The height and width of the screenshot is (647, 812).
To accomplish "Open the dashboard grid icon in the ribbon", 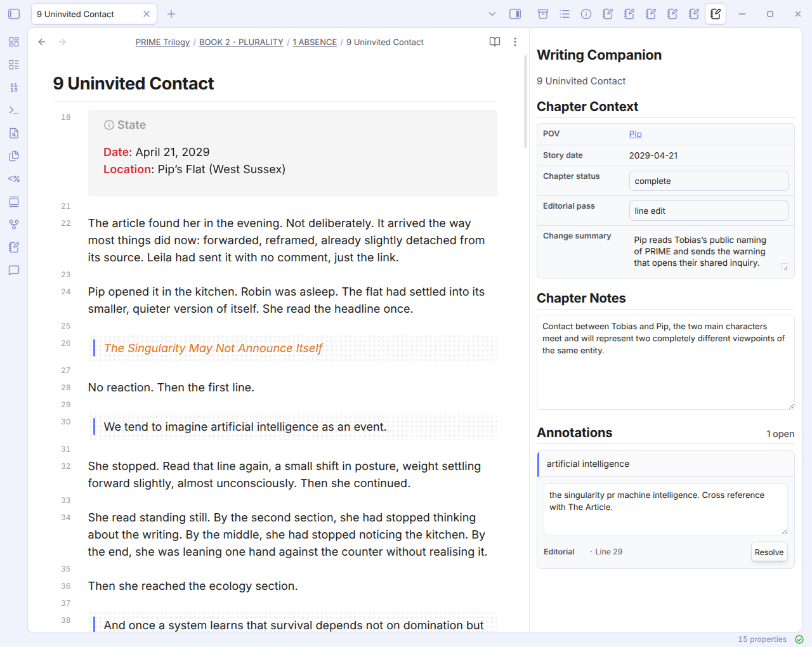I will (14, 42).
